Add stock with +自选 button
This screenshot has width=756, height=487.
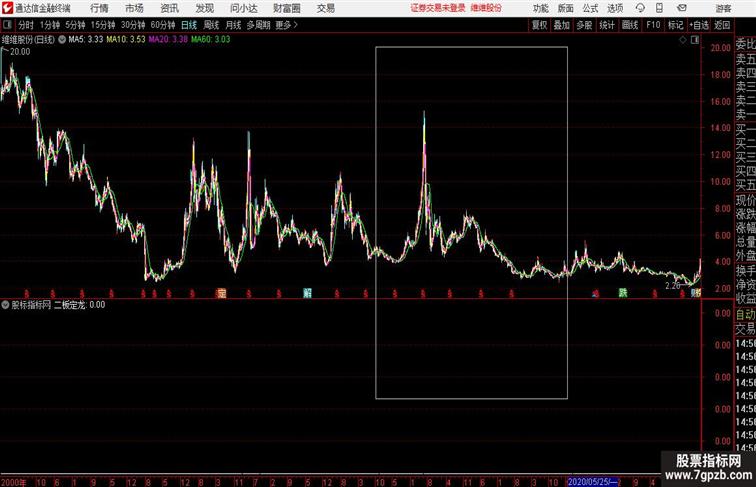tap(699, 25)
